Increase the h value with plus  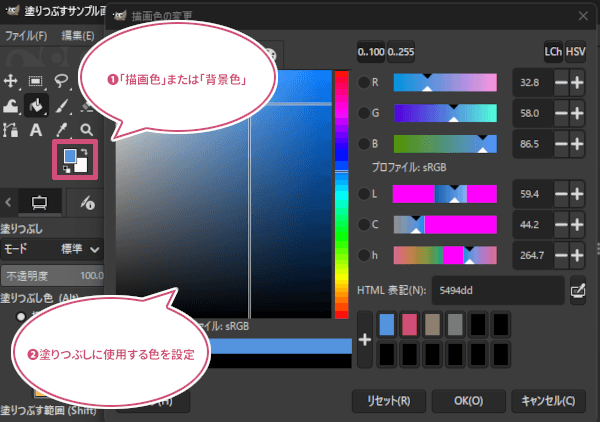tap(577, 255)
